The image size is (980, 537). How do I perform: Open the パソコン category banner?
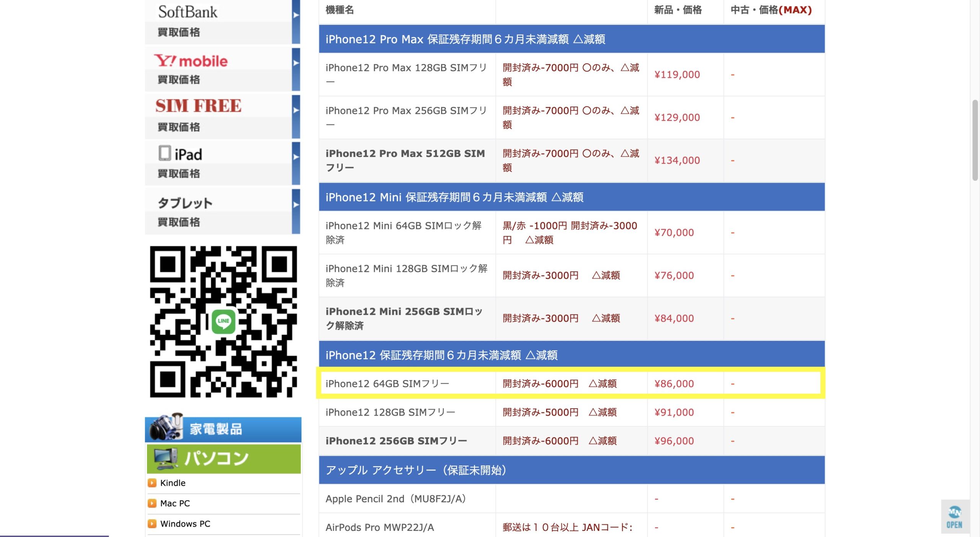(x=224, y=459)
